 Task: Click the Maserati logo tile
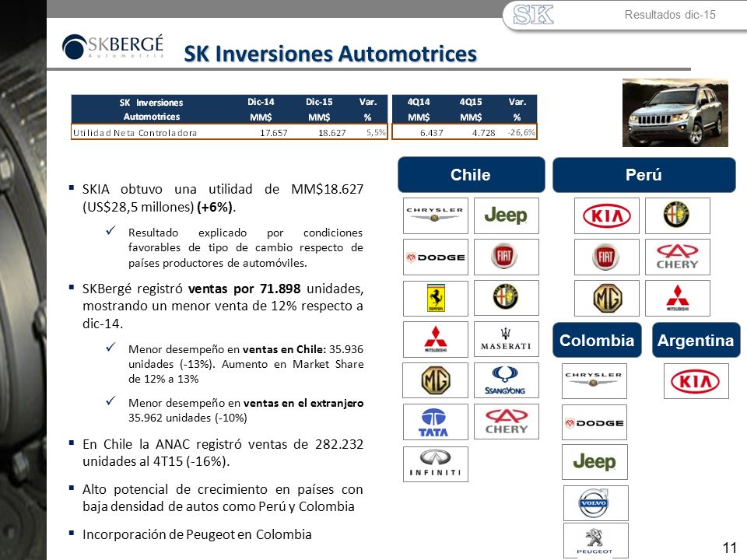click(507, 340)
